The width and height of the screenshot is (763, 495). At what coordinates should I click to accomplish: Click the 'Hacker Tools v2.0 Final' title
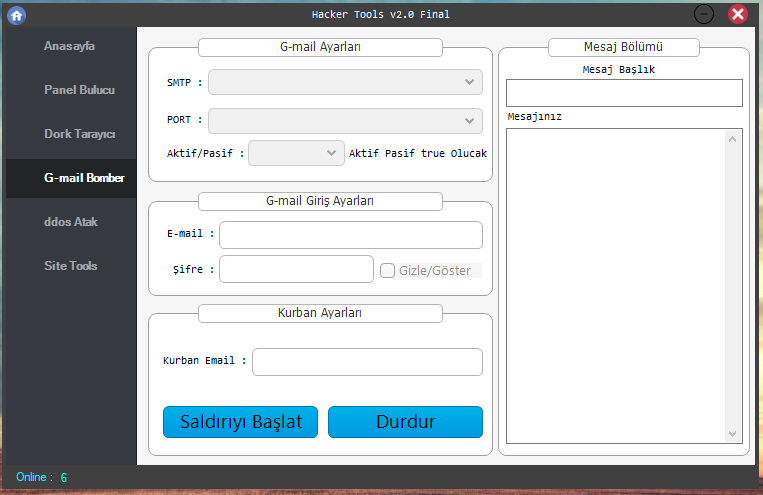(x=381, y=15)
